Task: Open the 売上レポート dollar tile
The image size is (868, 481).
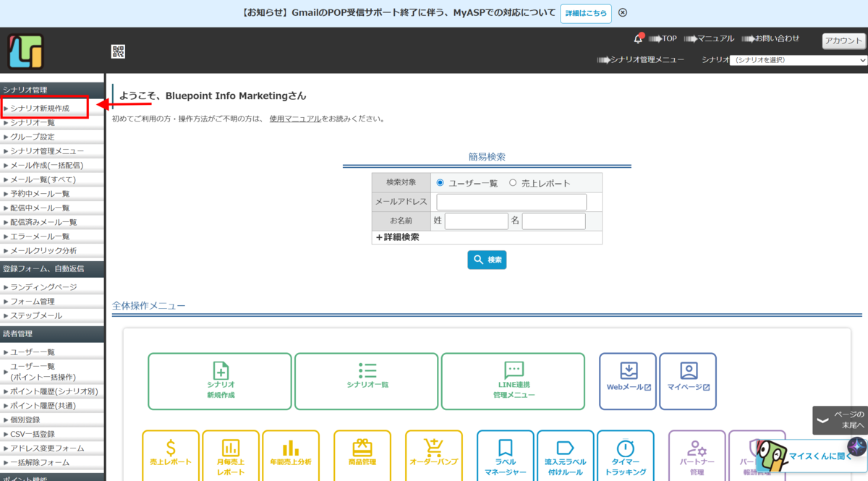Action: click(171, 456)
